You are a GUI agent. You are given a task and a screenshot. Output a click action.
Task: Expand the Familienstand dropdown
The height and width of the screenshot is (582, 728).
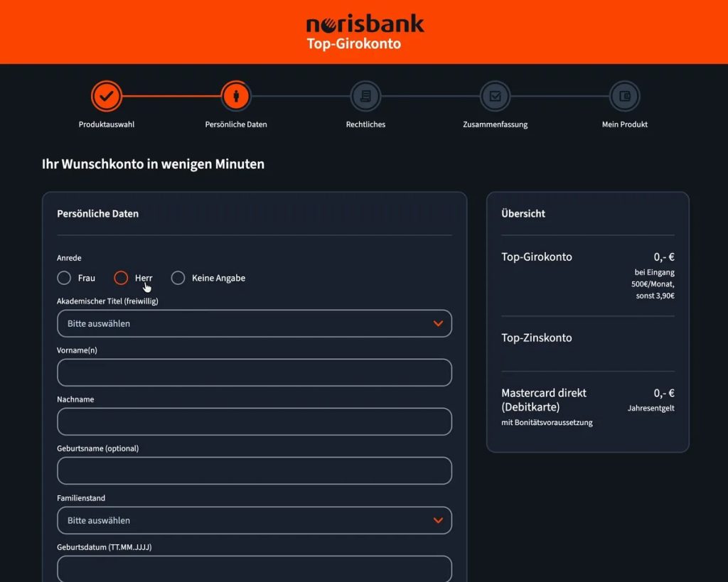(255, 520)
